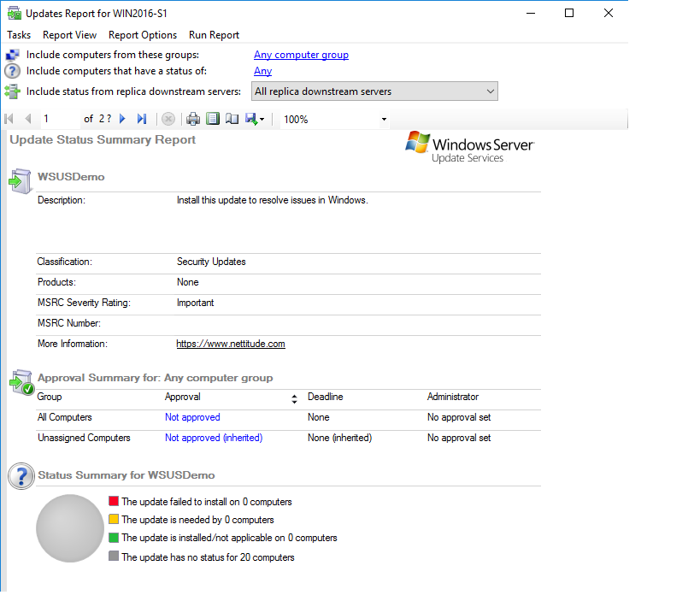The height and width of the screenshot is (595, 700).
Task: Open the export save dropdown
Action: (255, 119)
